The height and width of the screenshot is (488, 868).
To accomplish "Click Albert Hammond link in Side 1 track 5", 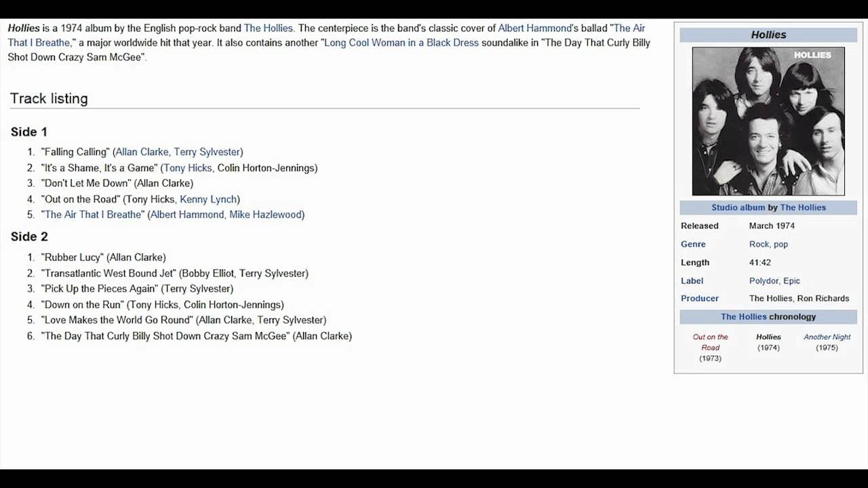I will (x=187, y=215).
